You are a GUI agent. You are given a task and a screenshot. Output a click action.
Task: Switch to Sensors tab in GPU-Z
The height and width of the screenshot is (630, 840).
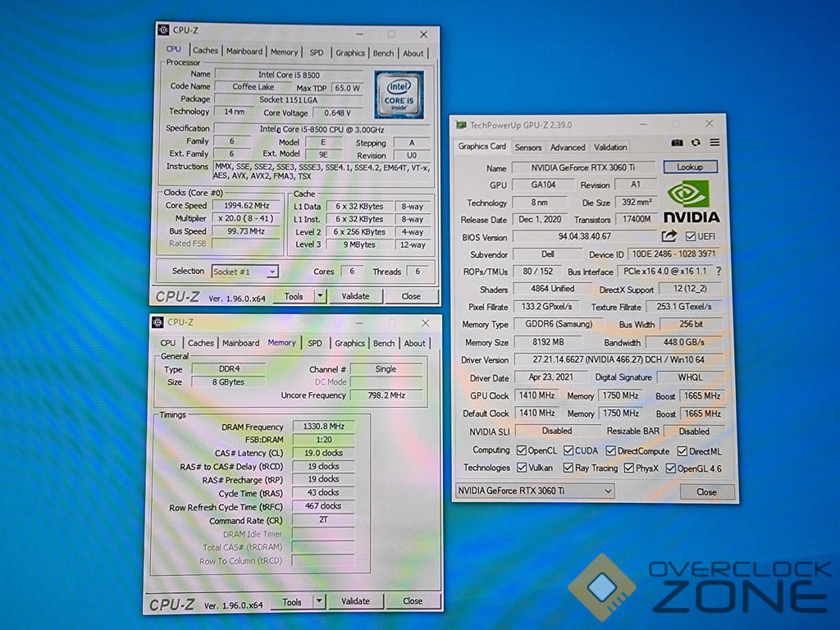pyautogui.click(x=528, y=148)
